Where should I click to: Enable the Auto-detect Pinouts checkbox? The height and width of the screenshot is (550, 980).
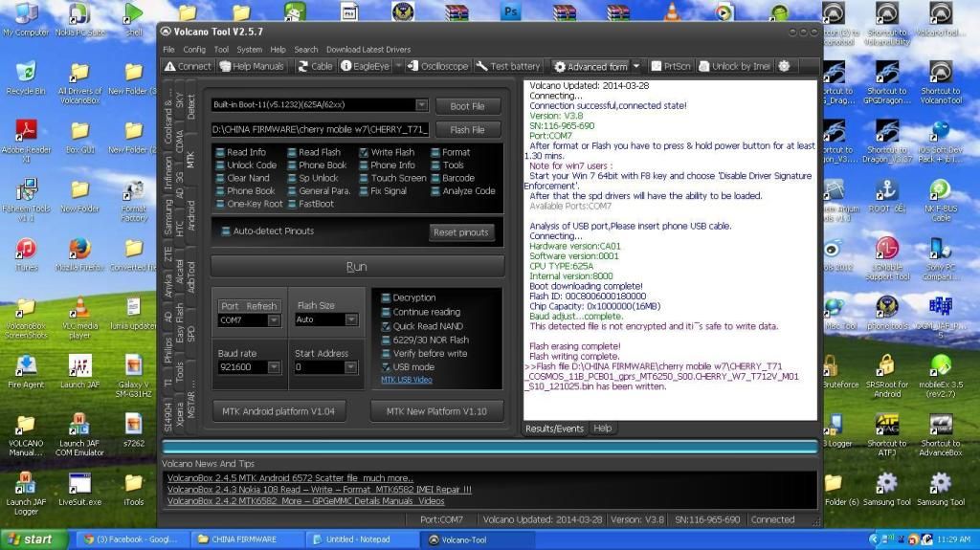pos(226,231)
